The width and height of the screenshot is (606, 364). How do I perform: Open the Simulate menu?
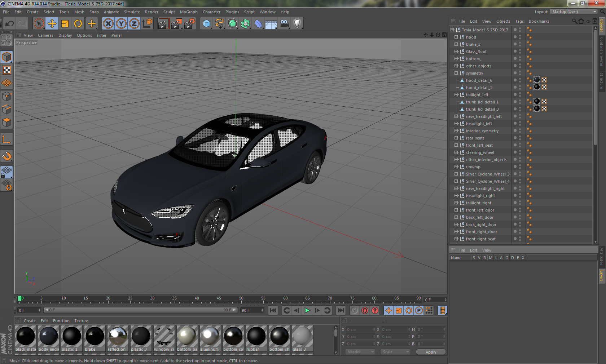(x=132, y=12)
